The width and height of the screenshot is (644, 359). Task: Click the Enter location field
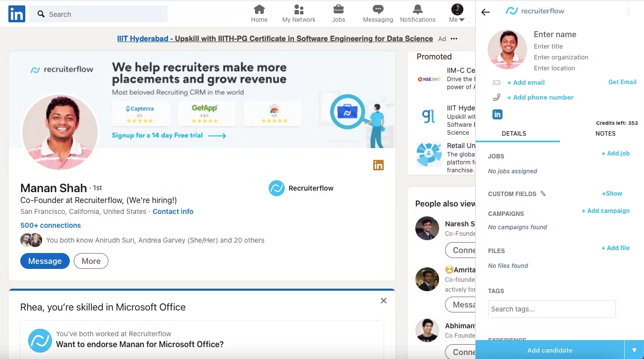pyautogui.click(x=554, y=68)
